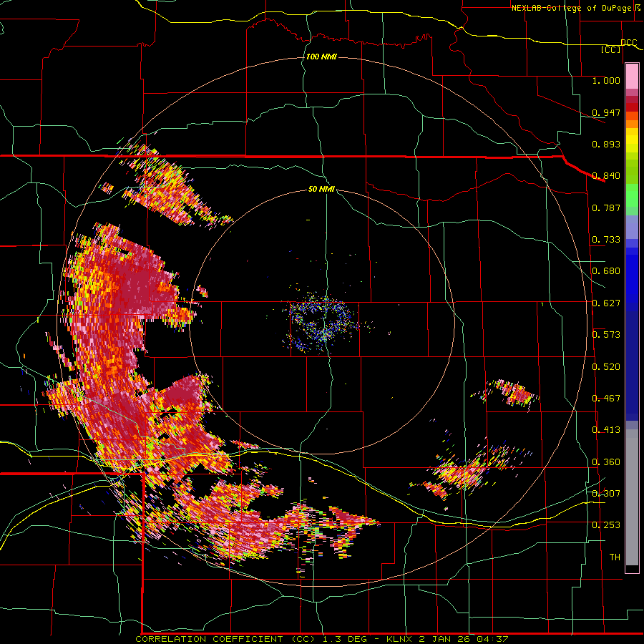This screenshot has height=644, width=644.
Task: Click the 50 NMI range ring label
Action: [x=321, y=189]
